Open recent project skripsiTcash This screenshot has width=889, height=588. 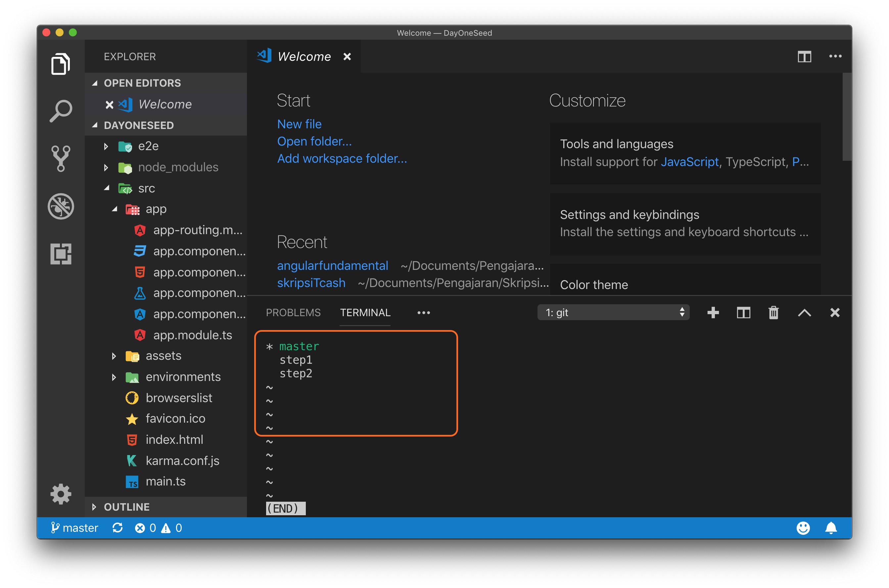click(311, 283)
